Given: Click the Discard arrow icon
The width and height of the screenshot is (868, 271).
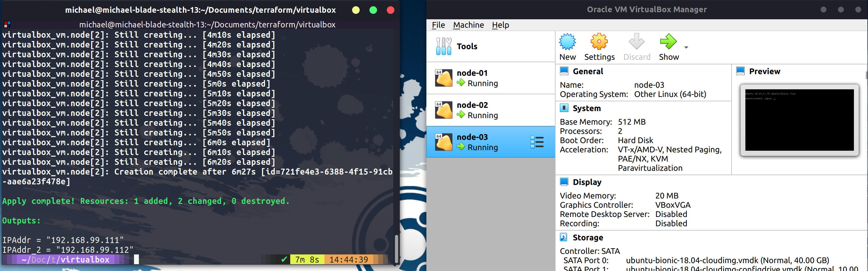Looking at the screenshot, I should coord(636,42).
